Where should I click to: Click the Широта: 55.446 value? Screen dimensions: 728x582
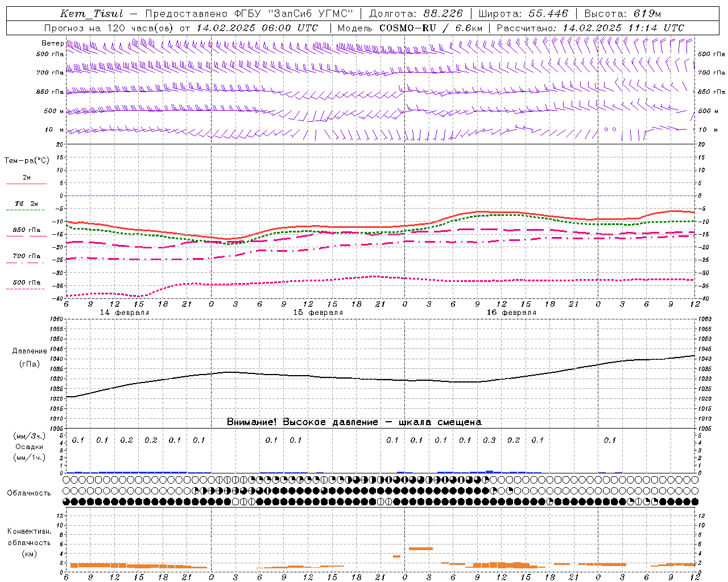tap(523, 14)
